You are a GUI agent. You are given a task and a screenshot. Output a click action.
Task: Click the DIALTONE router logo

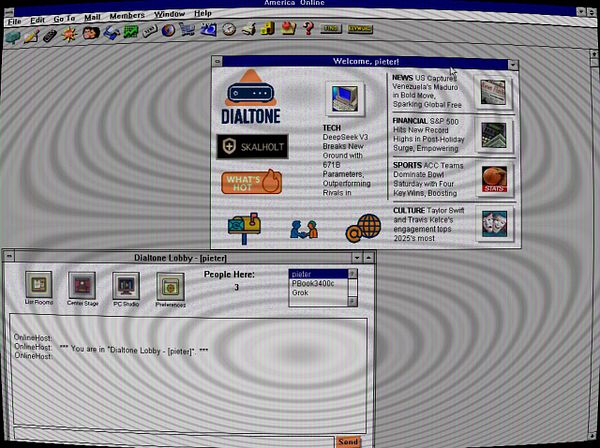point(251,97)
